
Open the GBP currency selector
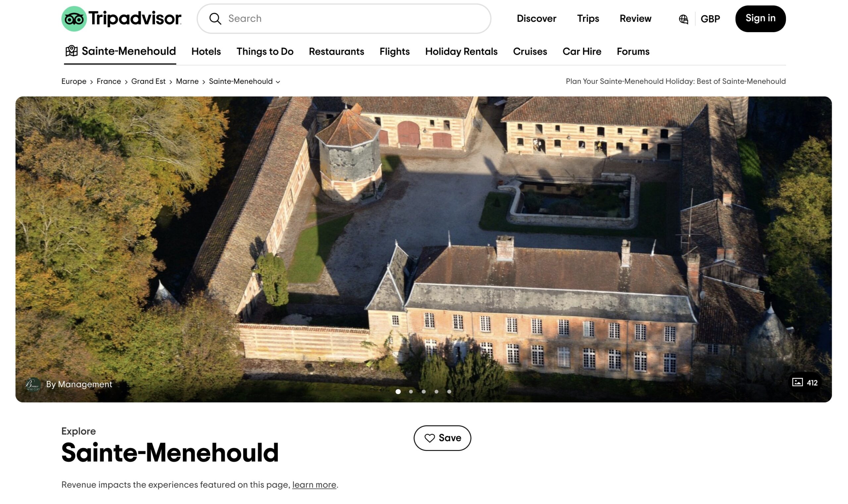point(710,19)
